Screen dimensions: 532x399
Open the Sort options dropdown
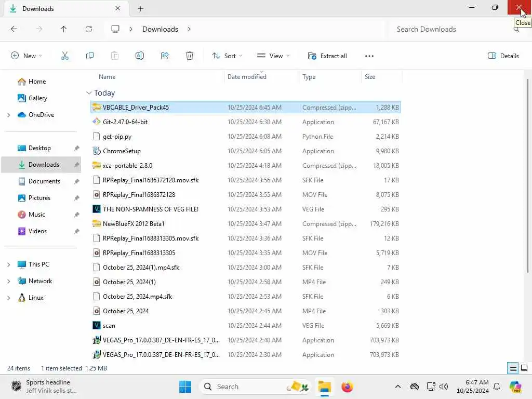tap(227, 56)
